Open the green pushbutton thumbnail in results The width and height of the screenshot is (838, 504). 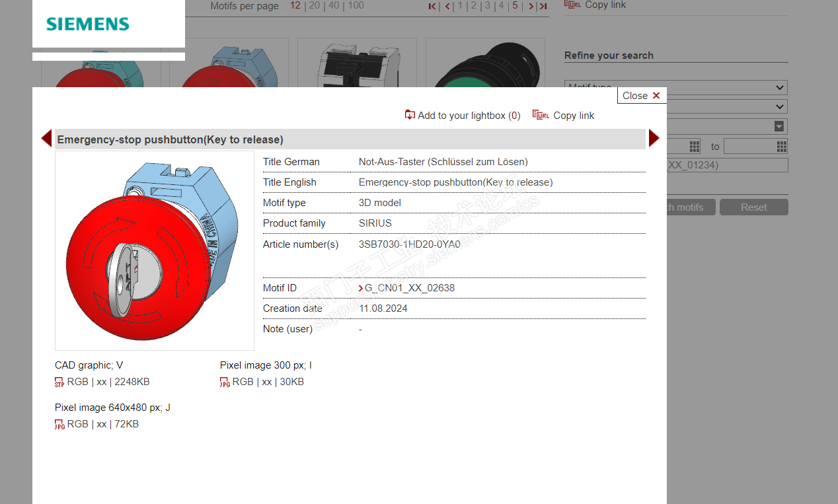pos(485,63)
